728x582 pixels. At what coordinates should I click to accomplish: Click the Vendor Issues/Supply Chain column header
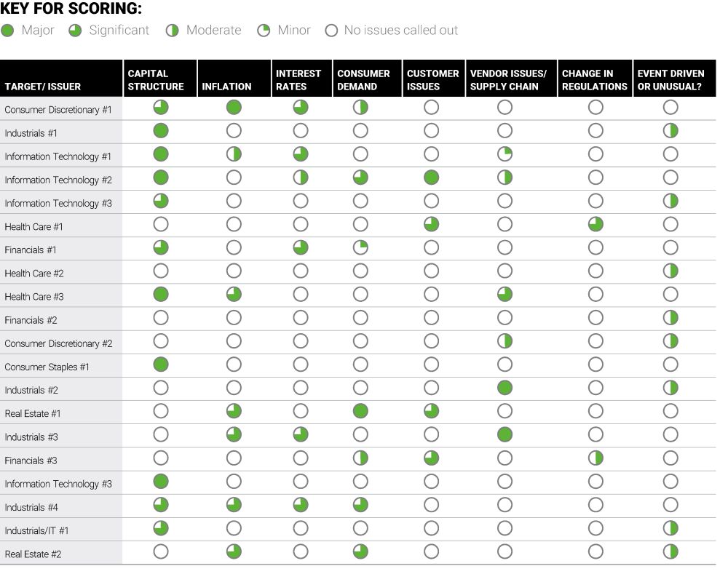508,79
